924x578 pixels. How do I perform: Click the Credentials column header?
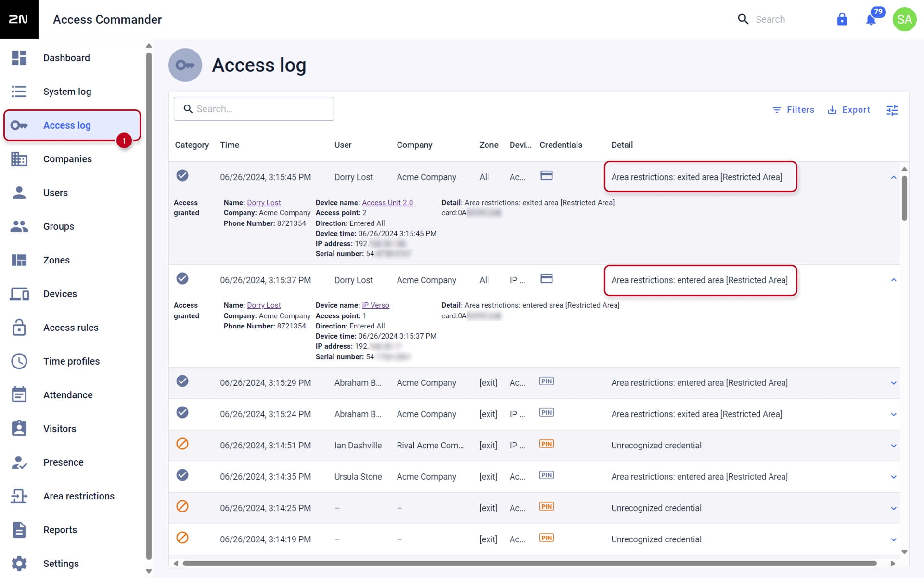point(561,145)
